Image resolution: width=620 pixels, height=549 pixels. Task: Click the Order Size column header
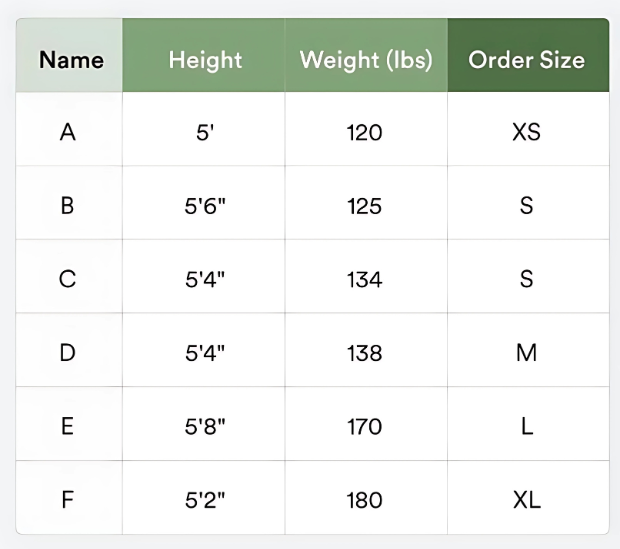pos(527,59)
